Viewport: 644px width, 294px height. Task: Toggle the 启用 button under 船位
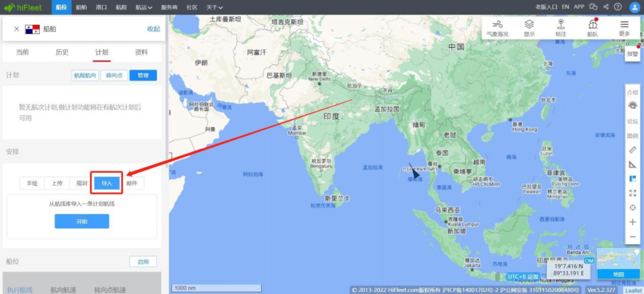tap(143, 261)
